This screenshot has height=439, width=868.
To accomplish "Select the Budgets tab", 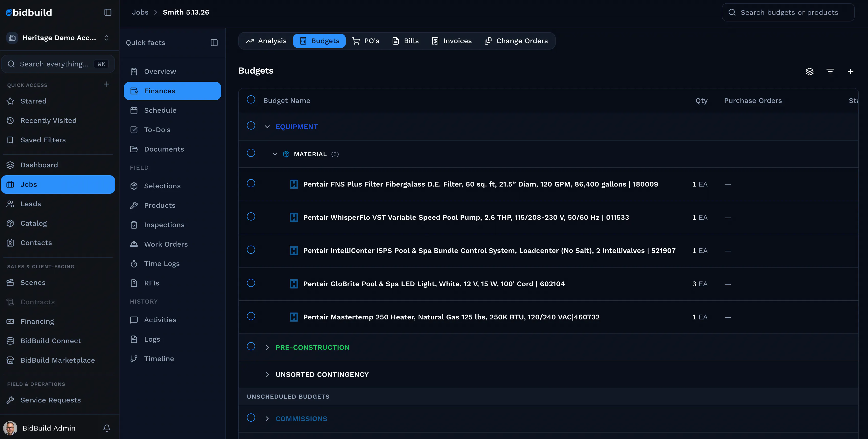I will pyautogui.click(x=319, y=41).
